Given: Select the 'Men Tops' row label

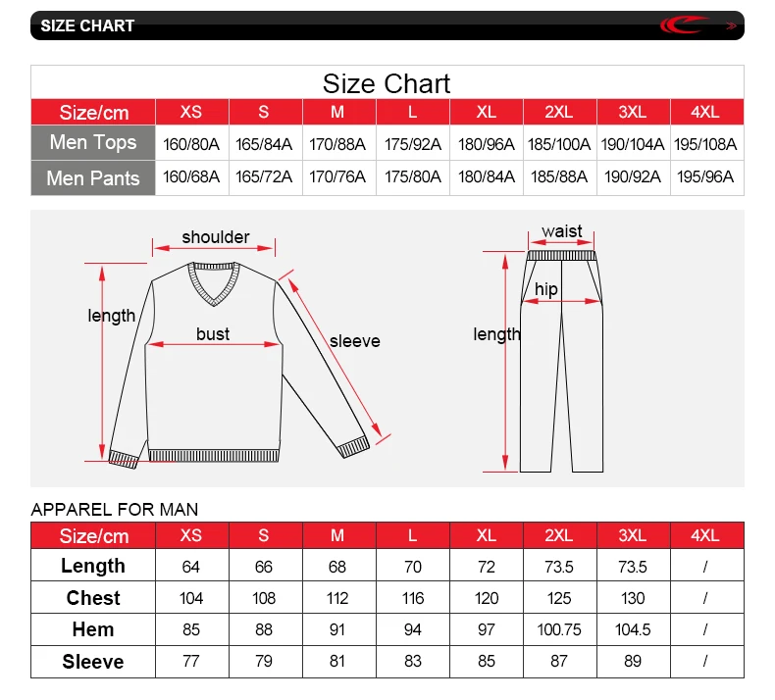Looking at the screenshot, I should tap(93, 142).
